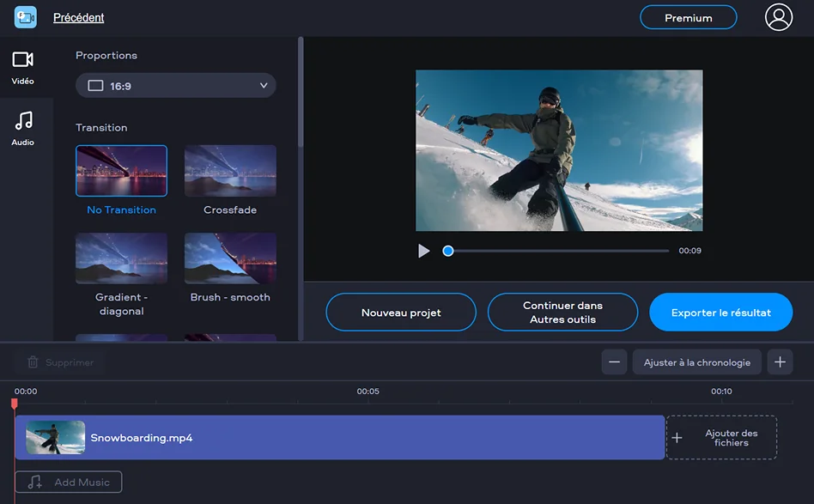Zoom in timeline with plus icon

pyautogui.click(x=779, y=362)
